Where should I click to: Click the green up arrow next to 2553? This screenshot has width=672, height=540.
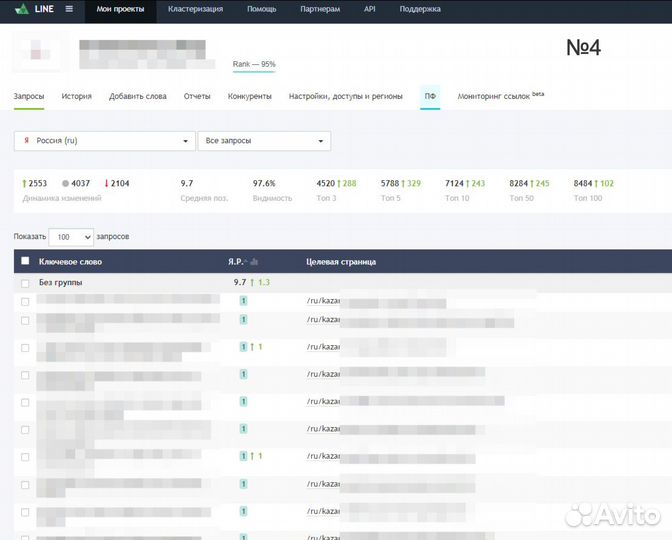click(x=24, y=184)
